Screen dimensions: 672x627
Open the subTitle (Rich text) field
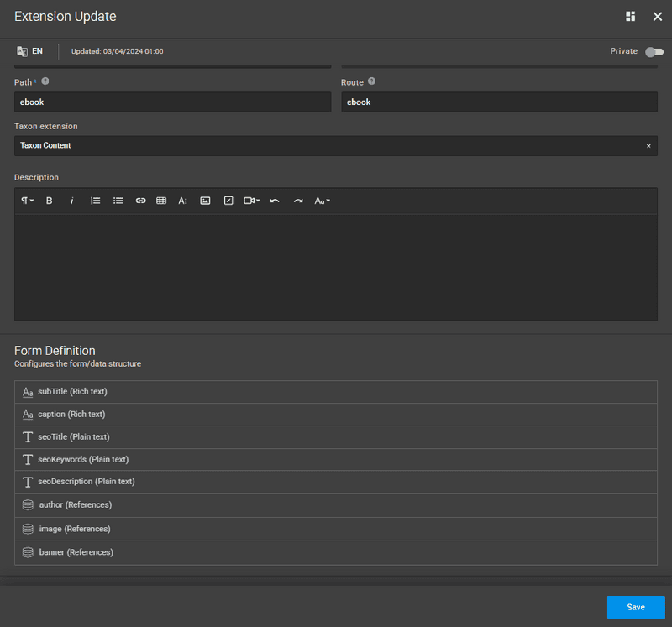coord(336,392)
